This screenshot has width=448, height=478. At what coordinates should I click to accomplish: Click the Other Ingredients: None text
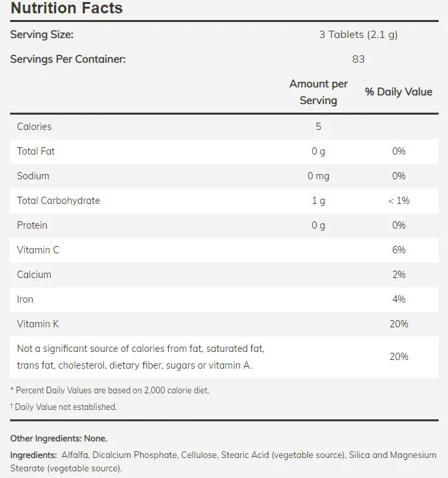coord(59,438)
